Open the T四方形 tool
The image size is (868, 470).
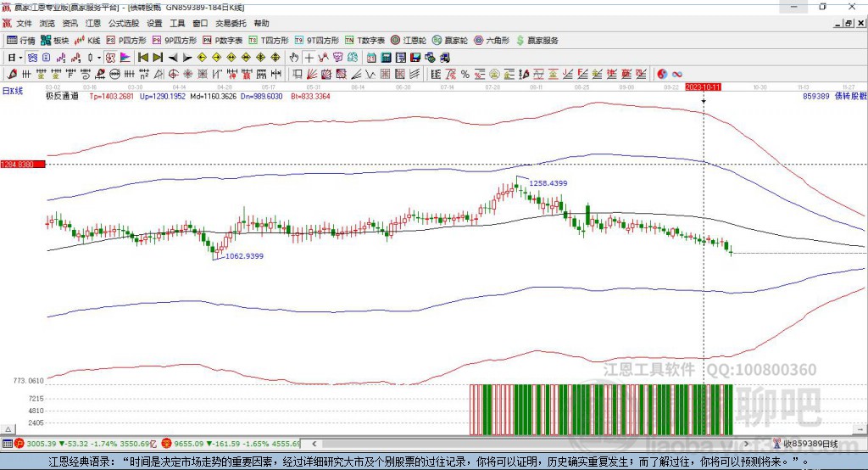click(269, 41)
